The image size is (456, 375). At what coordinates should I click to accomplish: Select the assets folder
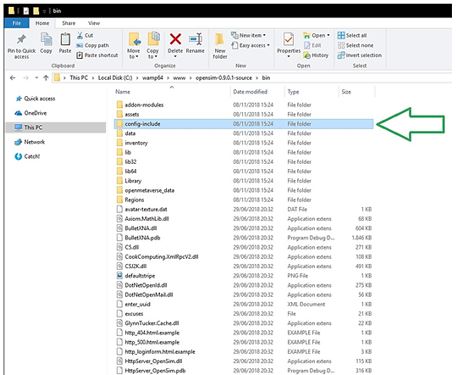pyautogui.click(x=132, y=114)
